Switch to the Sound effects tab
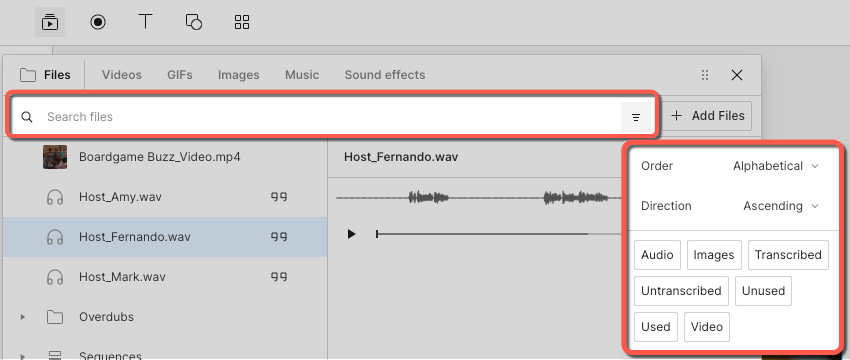 click(385, 75)
